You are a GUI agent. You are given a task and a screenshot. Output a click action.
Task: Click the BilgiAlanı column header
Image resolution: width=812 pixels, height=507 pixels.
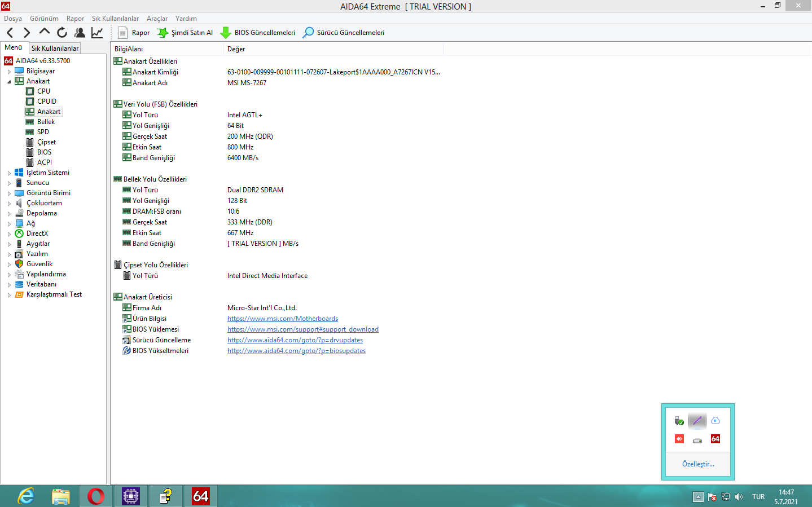tap(167, 49)
